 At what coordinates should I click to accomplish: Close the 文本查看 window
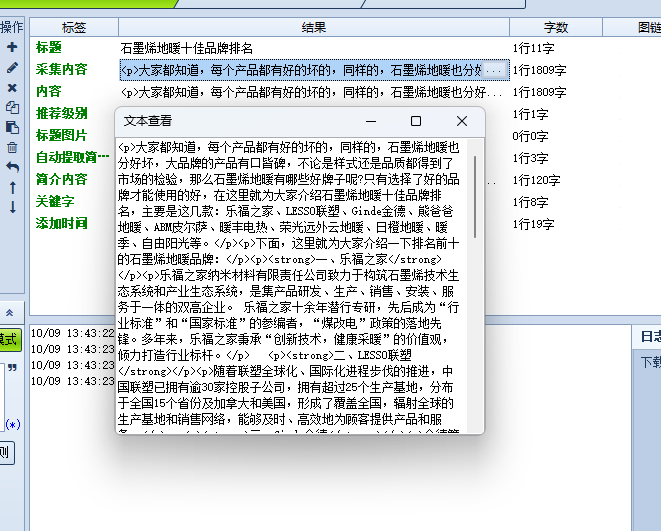coord(462,121)
